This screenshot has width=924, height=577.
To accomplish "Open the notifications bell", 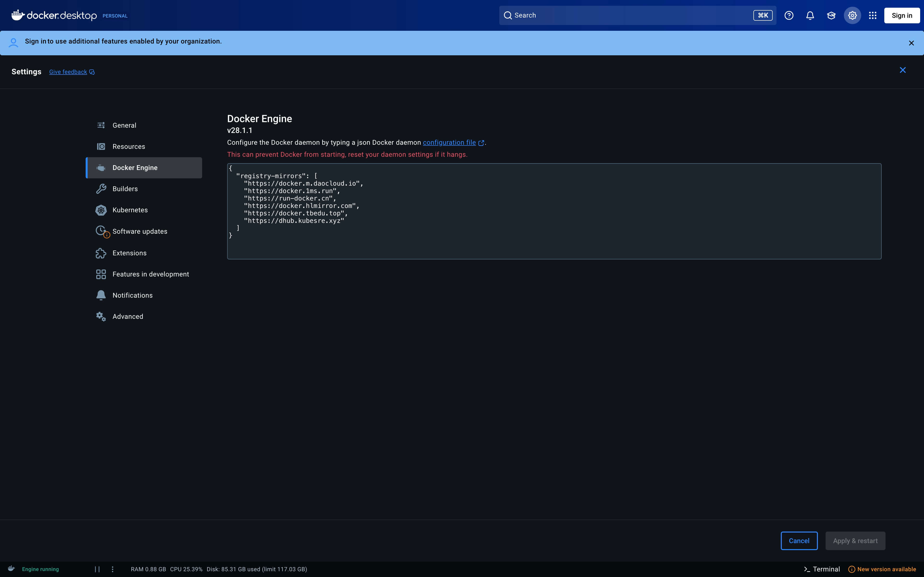I will click(810, 15).
